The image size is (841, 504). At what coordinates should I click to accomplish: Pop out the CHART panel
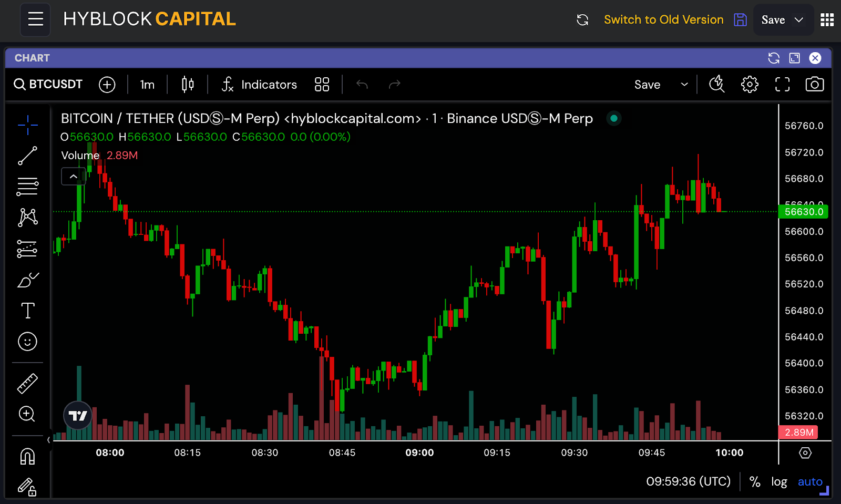[795, 58]
